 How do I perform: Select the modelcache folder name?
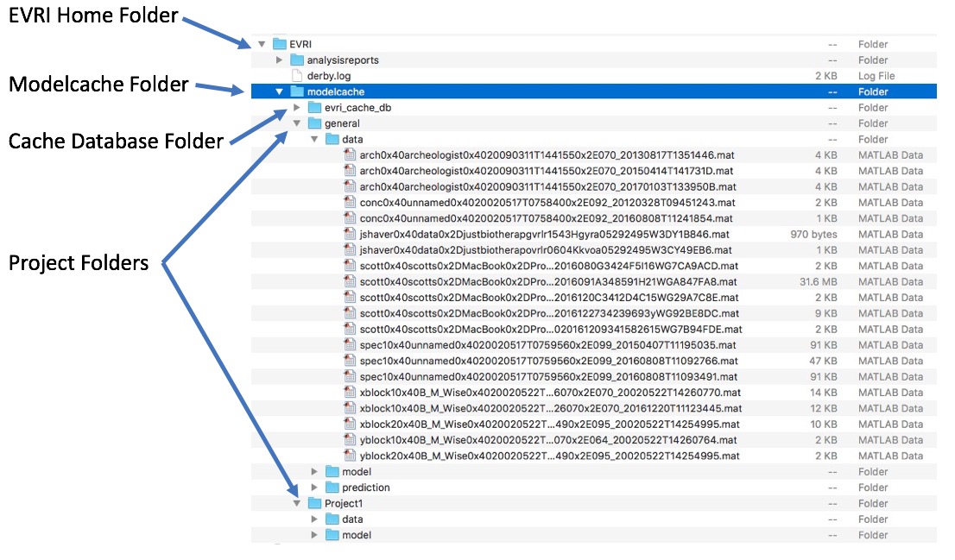click(x=336, y=92)
